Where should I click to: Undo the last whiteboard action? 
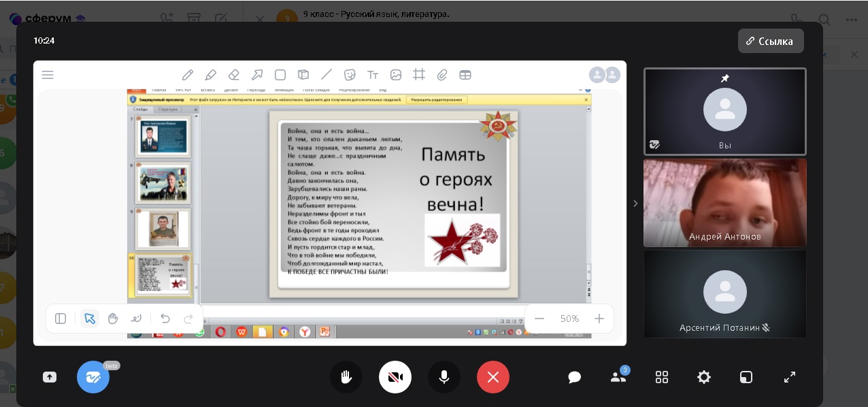pyautogui.click(x=165, y=319)
